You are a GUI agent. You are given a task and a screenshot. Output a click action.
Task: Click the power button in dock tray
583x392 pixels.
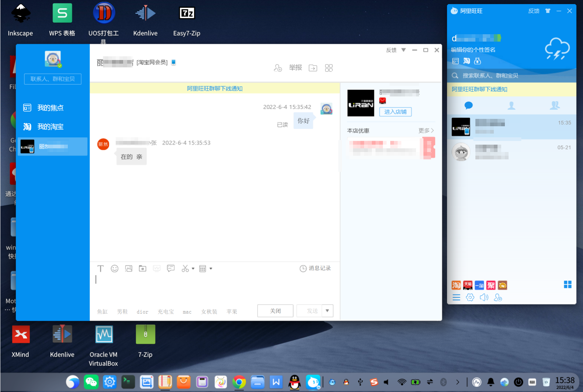(519, 382)
